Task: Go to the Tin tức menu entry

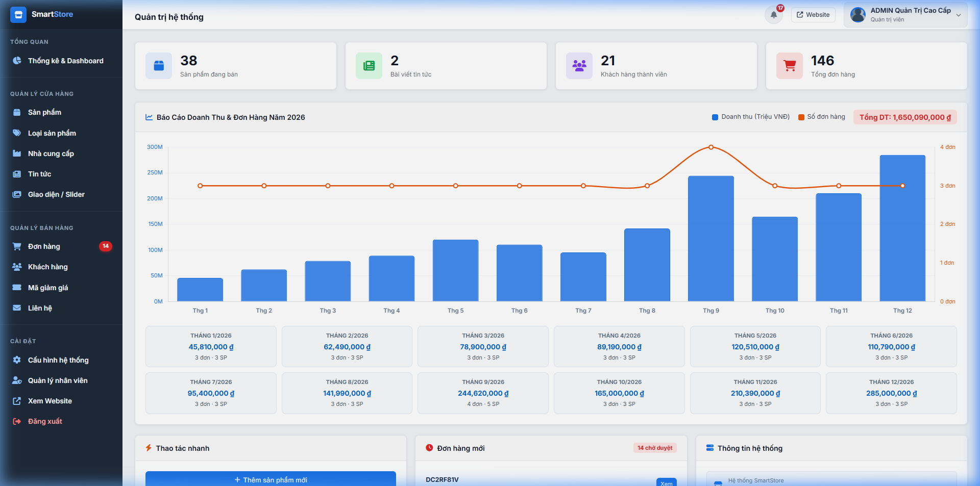Action: click(x=61, y=174)
